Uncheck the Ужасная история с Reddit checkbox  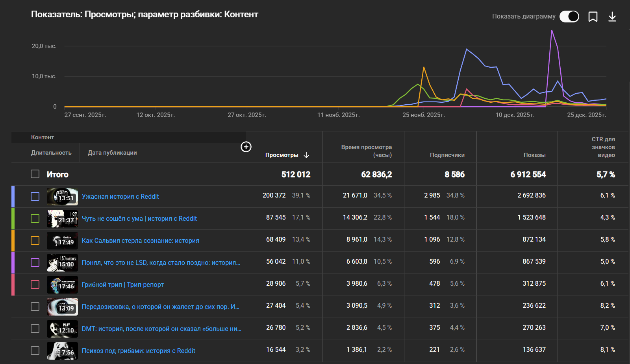(35, 196)
